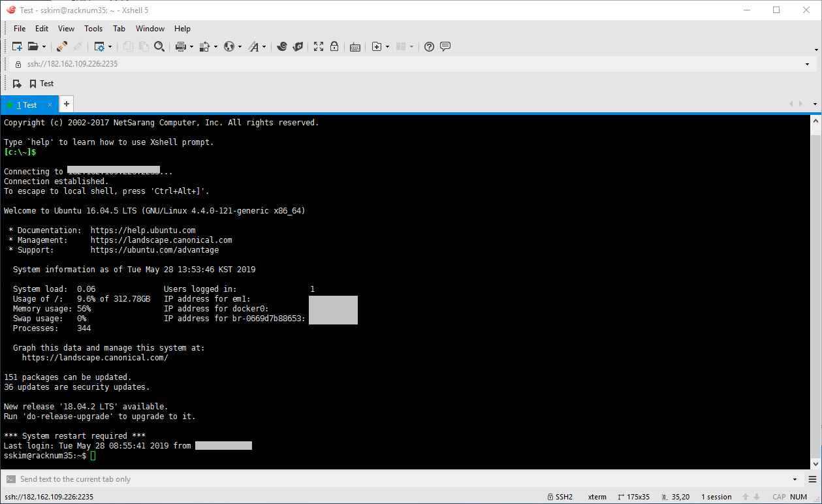Toggle Full Screen mode icon
This screenshot has width=822, height=504.
coord(319,46)
